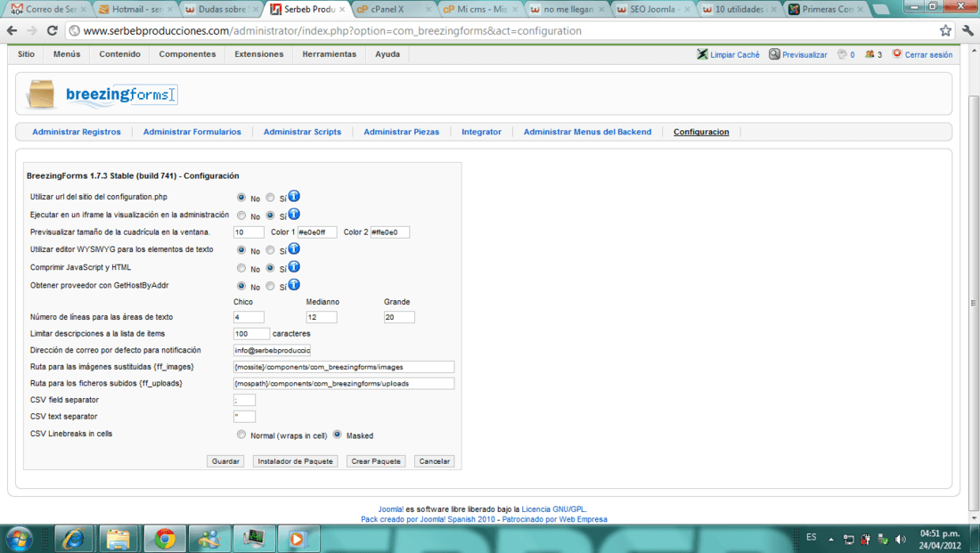Screen dimensions: 980x553
Task: Open the Componentes menu
Action: (x=187, y=54)
